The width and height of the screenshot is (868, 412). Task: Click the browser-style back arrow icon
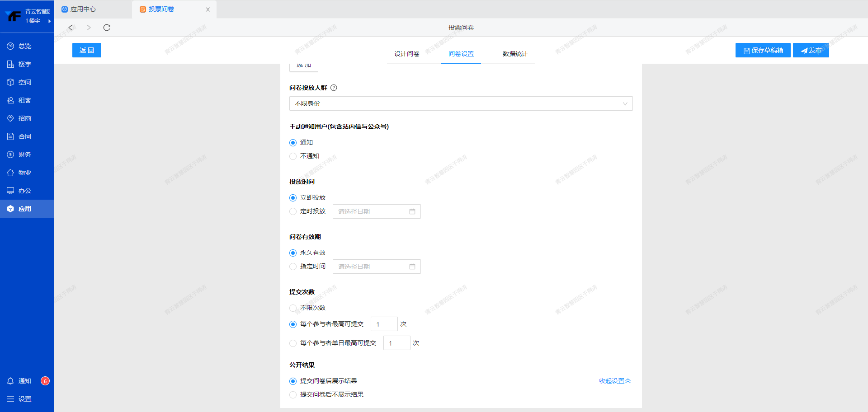[x=71, y=28]
